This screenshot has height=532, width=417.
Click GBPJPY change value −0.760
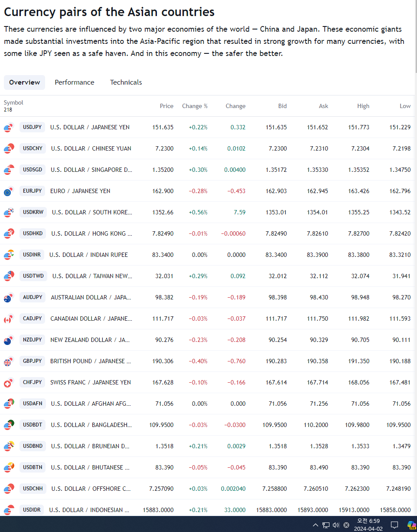pyautogui.click(x=236, y=361)
